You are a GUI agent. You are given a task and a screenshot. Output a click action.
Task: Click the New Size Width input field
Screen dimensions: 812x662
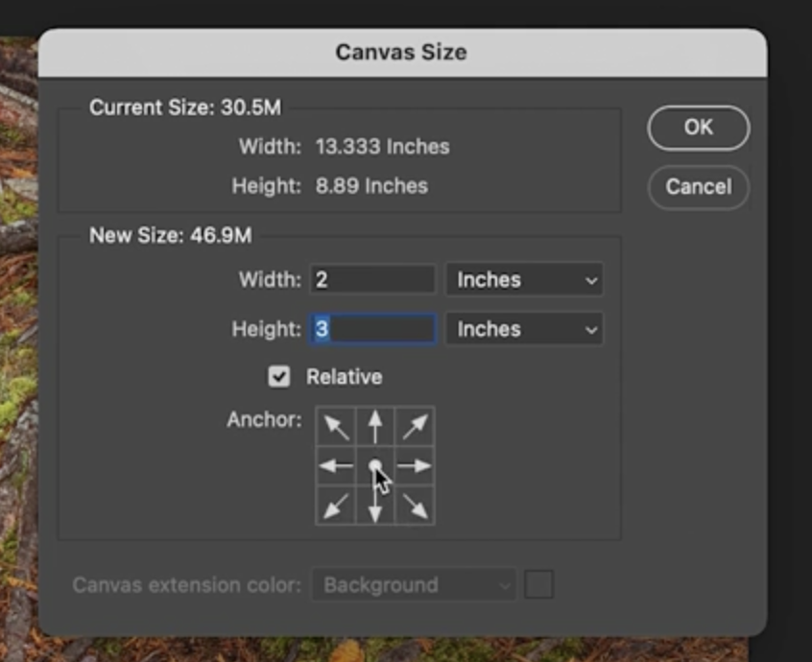pos(372,279)
